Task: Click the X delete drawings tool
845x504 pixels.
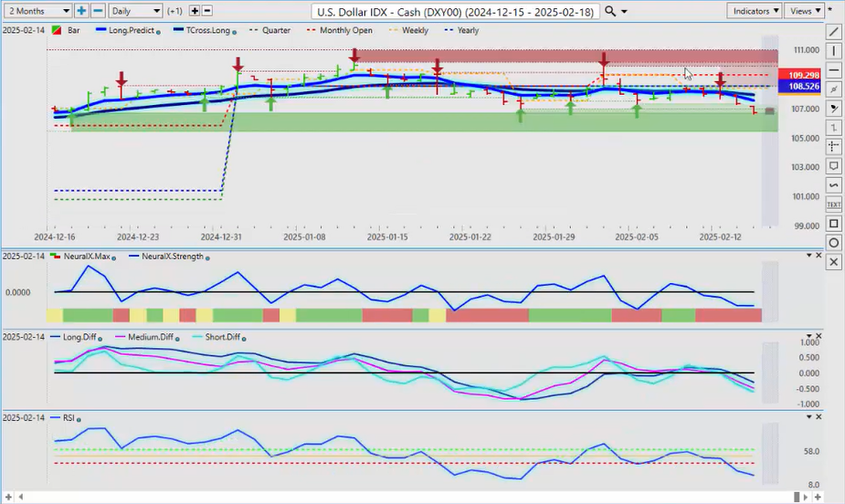Action: tap(833, 262)
